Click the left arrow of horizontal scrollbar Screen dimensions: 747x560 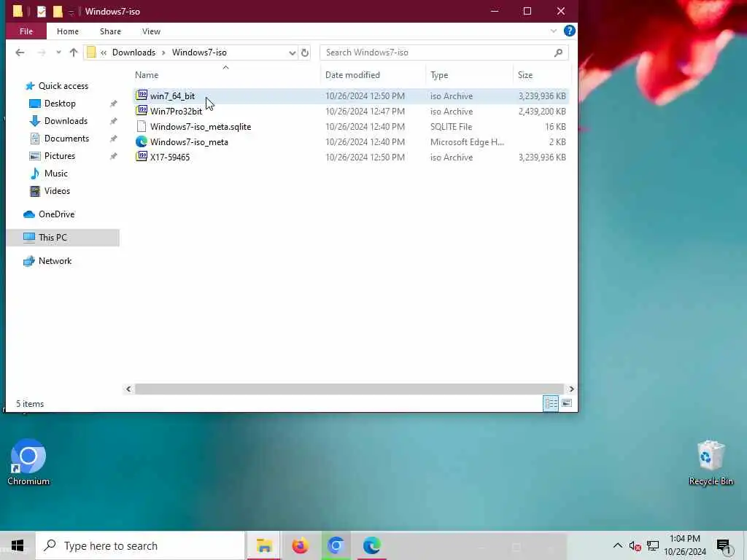[128, 389]
